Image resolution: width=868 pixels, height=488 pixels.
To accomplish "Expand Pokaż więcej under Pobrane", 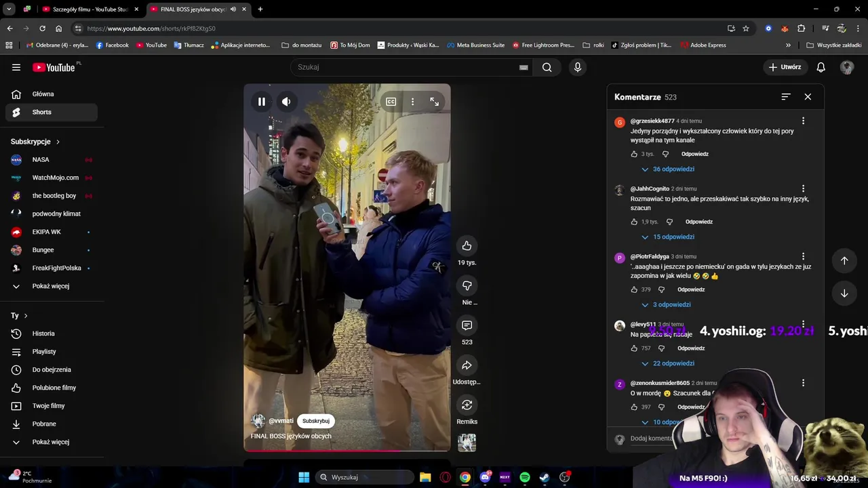I will 52,442.
